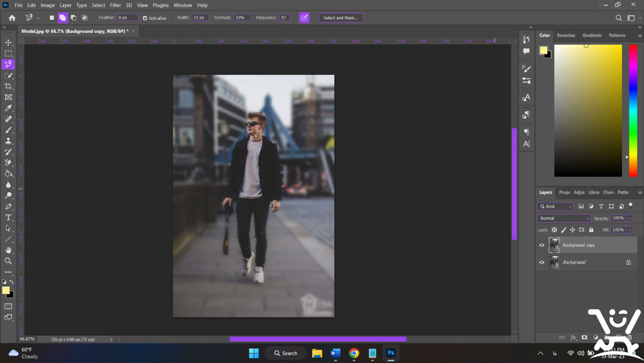Open the Paragraph panel icon
The height and width of the screenshot is (363, 644).
(x=526, y=132)
